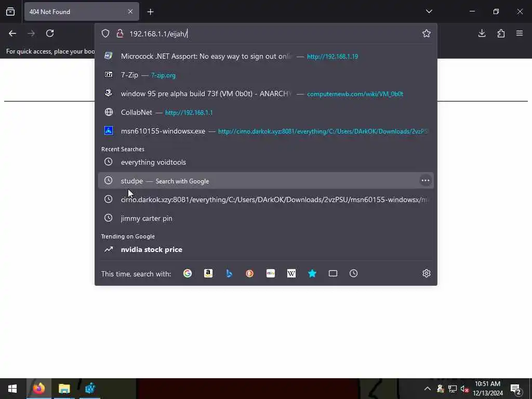This screenshot has width=532, height=399.
Task: Search in History clock icon
Action: click(x=353, y=273)
